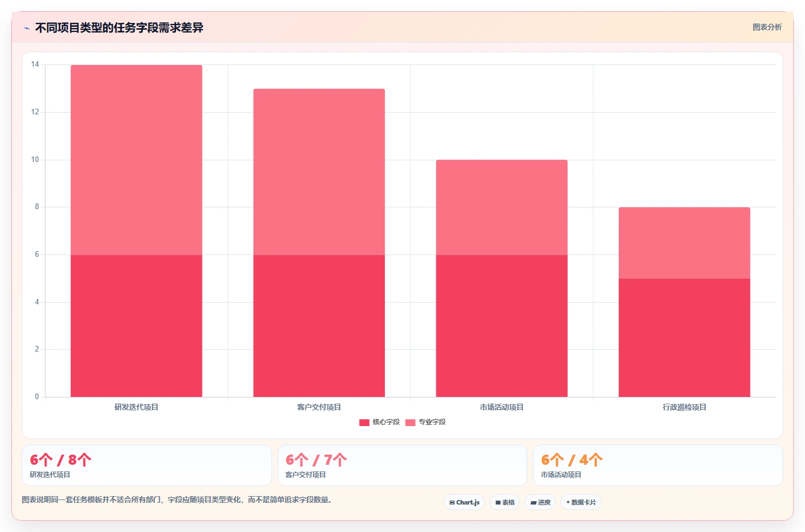This screenshot has height=532, width=805.
Task: Click the y-axis value 10
Action: coord(35,160)
